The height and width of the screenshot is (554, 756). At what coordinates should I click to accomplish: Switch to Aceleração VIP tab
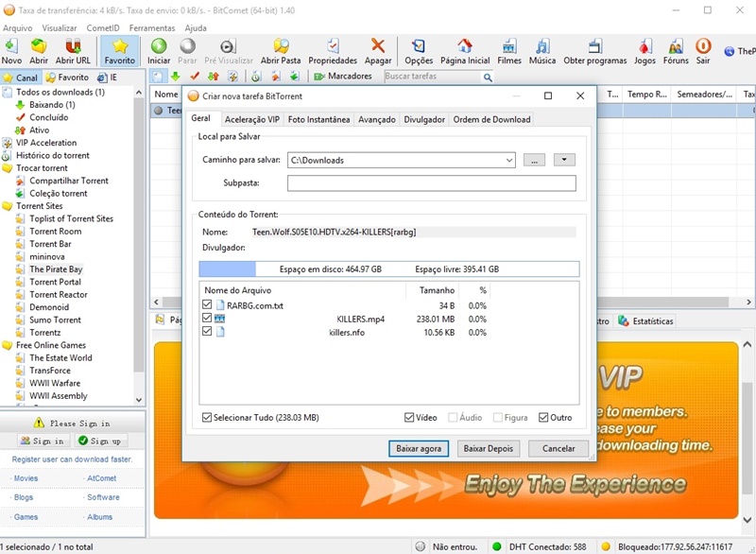(252, 119)
